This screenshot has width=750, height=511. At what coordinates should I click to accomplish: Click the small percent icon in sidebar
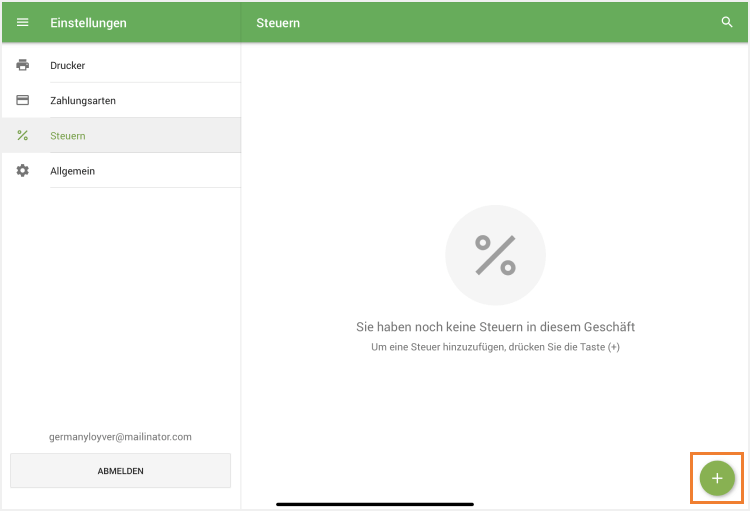(x=23, y=136)
